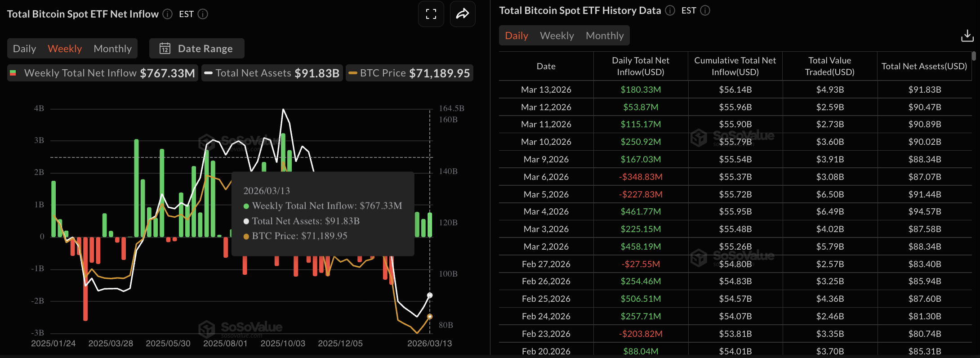Switch chart to Monthly view

(112, 49)
